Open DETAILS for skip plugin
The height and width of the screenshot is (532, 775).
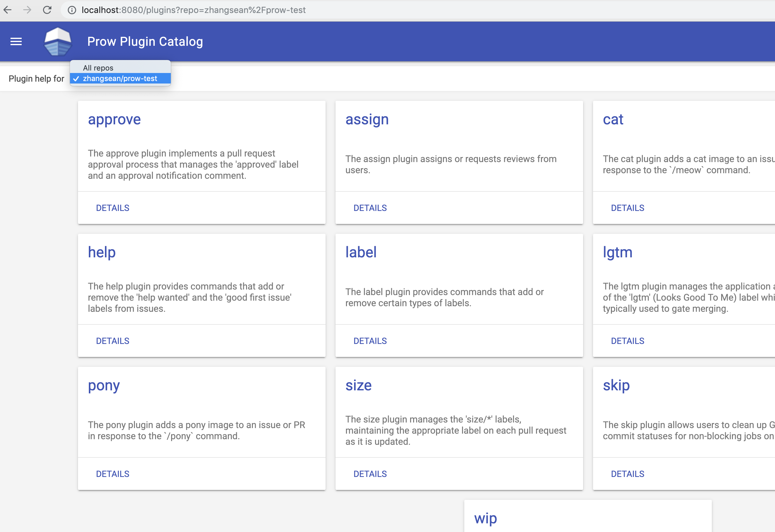(627, 474)
